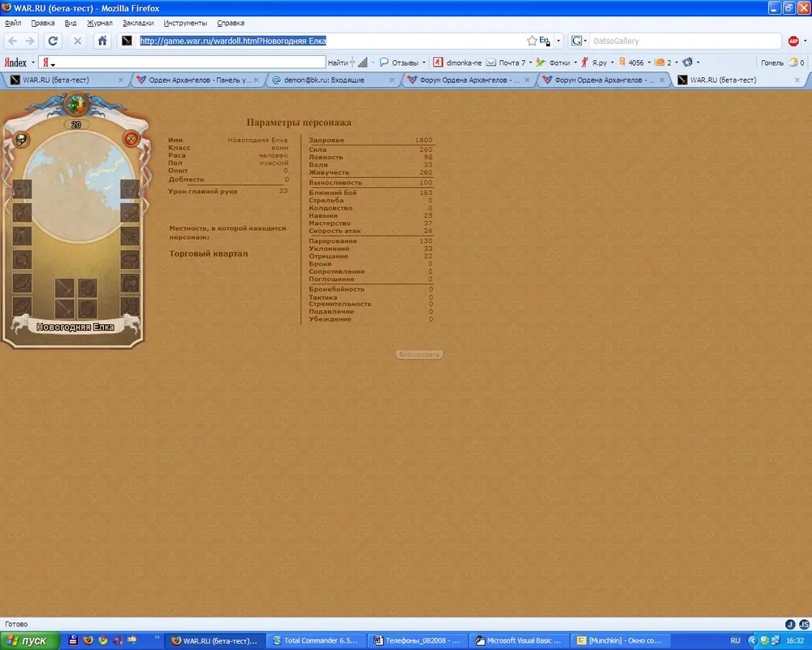
Task: Go back to the previous page
Action: tap(13, 41)
